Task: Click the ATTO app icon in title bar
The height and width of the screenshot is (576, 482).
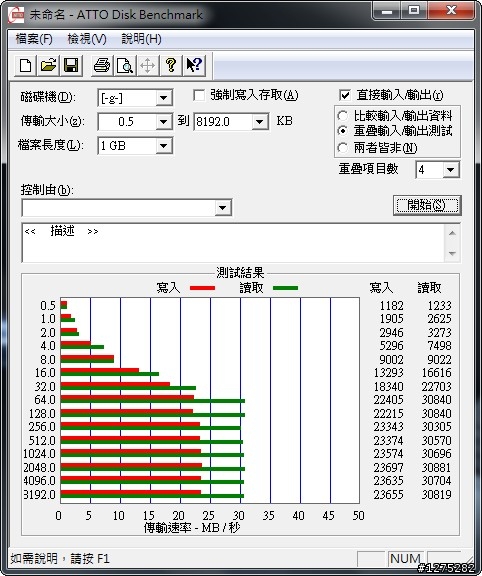Action: coord(16,15)
